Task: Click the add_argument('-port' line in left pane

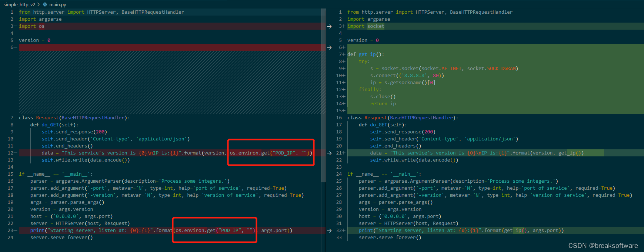Action: (159, 188)
